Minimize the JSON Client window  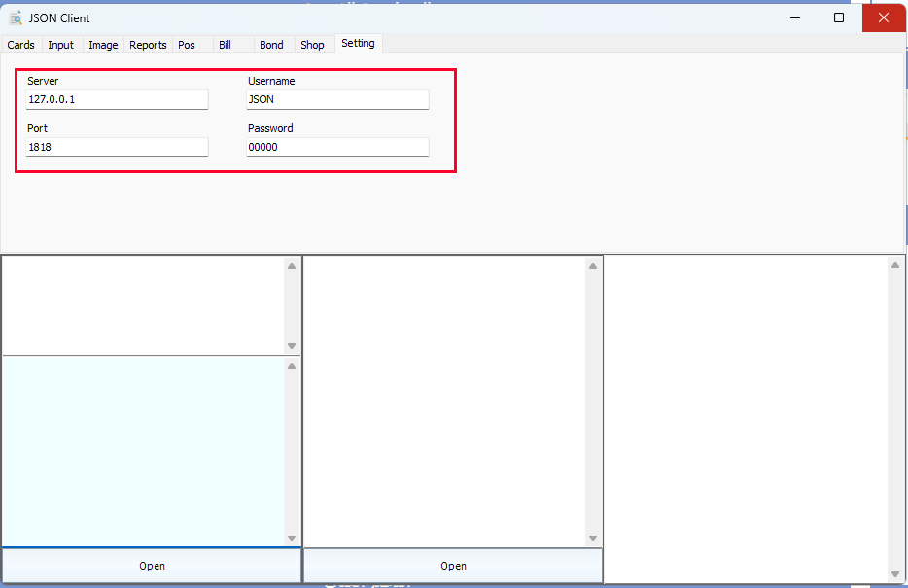(795, 17)
